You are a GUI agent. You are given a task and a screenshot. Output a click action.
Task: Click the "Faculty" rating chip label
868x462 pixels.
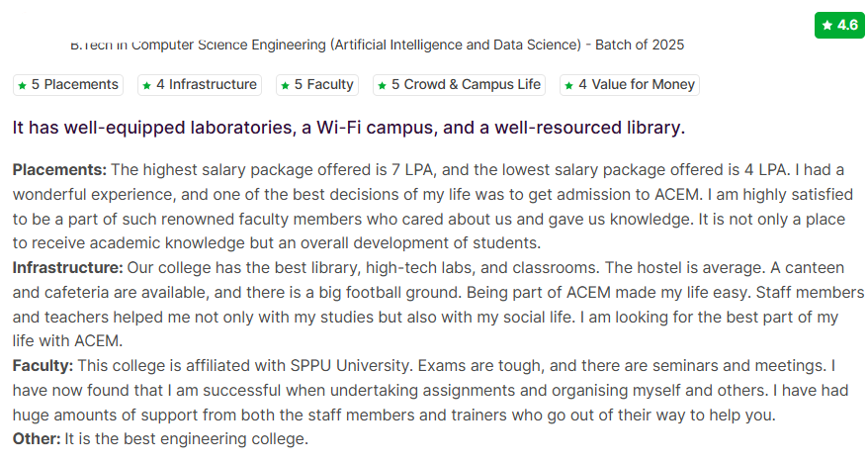click(x=330, y=85)
